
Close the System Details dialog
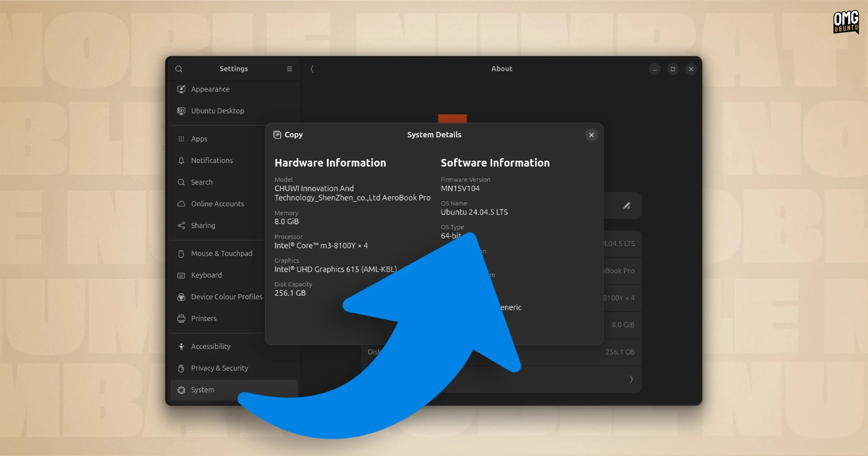(591, 135)
